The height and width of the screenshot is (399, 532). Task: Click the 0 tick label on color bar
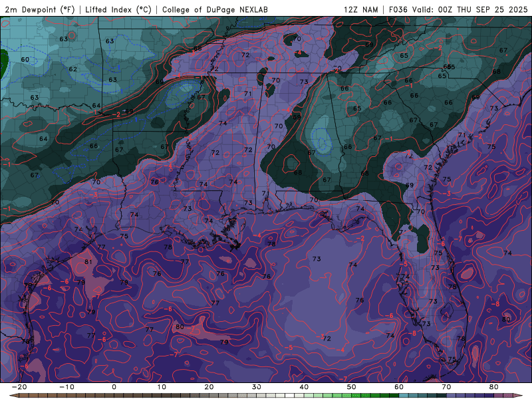114,387
